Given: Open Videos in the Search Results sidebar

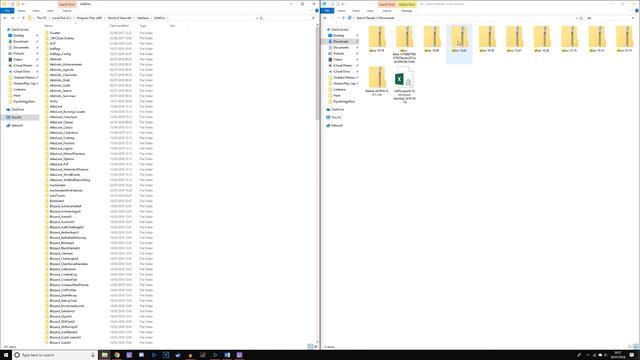Looking at the screenshot, I should coord(338,60).
